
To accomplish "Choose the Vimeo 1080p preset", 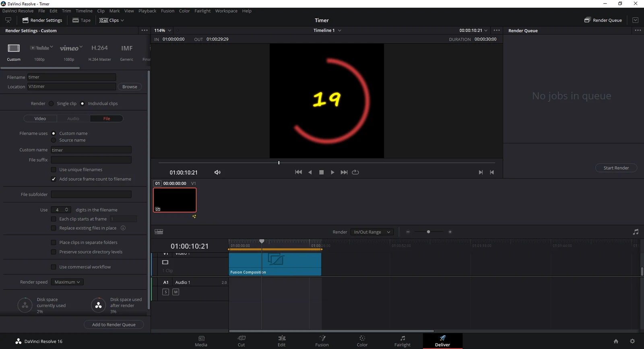I will coord(71,48).
